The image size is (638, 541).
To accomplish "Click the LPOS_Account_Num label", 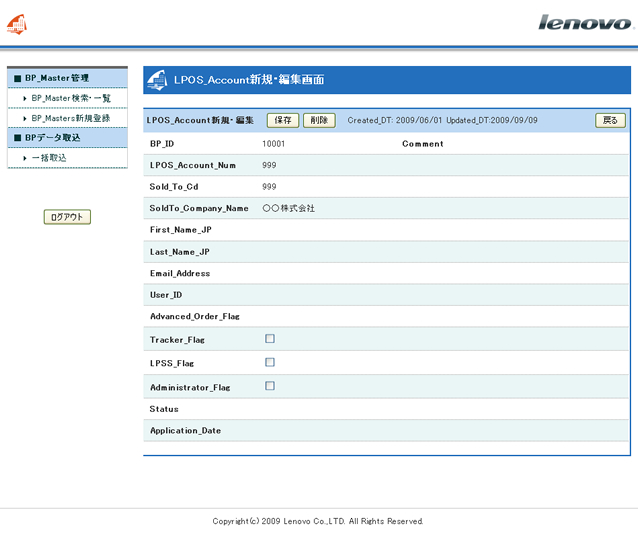I will click(x=192, y=166).
